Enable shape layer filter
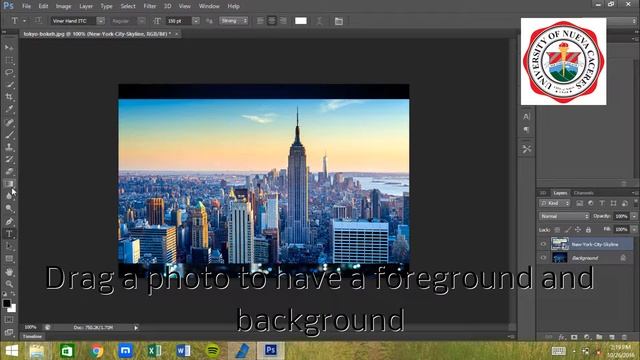 613,203
